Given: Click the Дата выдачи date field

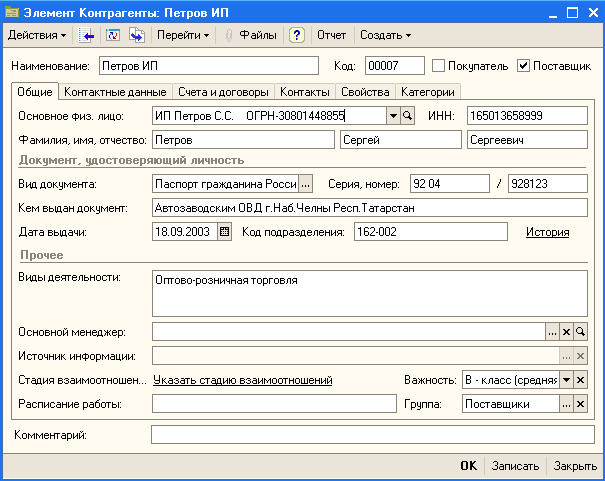Looking at the screenshot, I should [x=185, y=232].
